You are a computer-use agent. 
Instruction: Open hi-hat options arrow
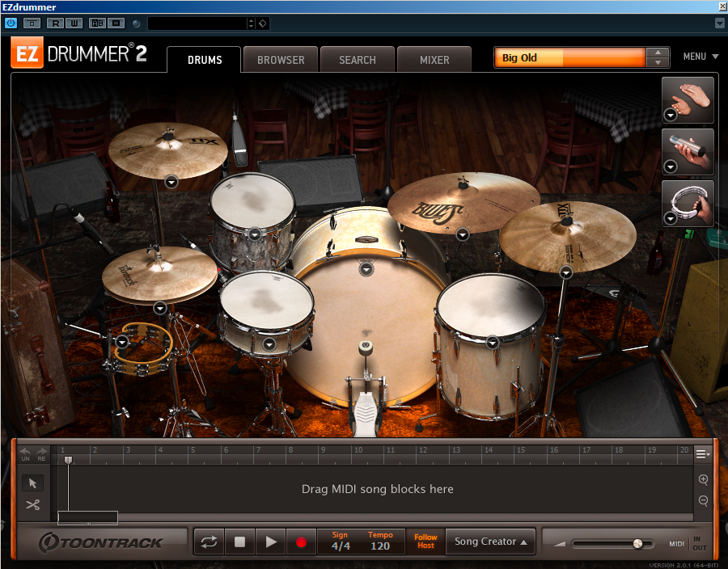click(x=160, y=308)
